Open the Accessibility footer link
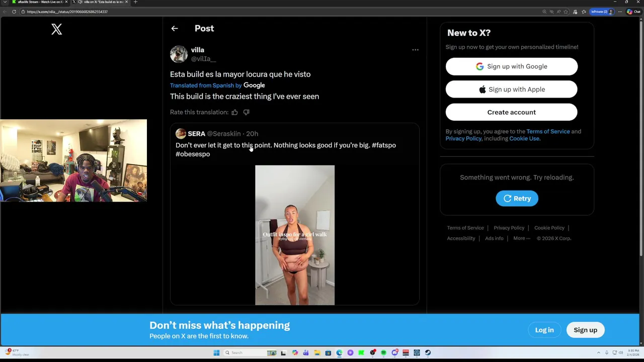The height and width of the screenshot is (362, 644). pyautogui.click(x=461, y=238)
